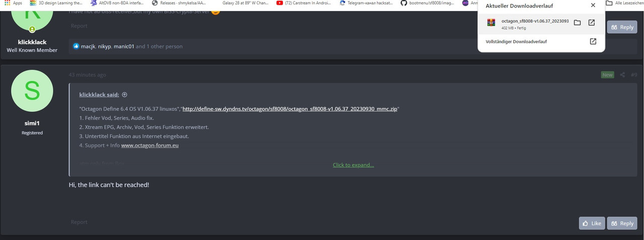
Task: Show downloaded octagon file in folder
Action: point(577,23)
